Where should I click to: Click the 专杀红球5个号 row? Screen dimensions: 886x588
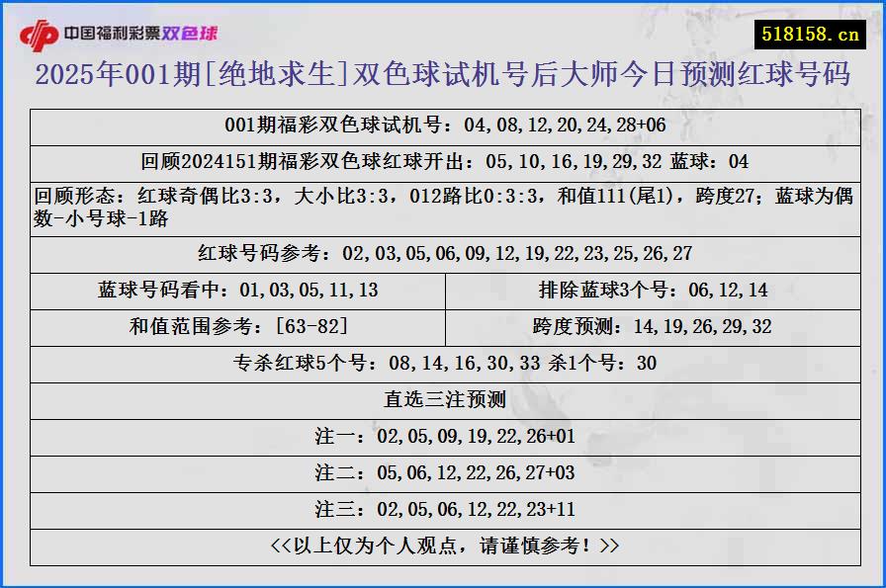[x=443, y=362]
